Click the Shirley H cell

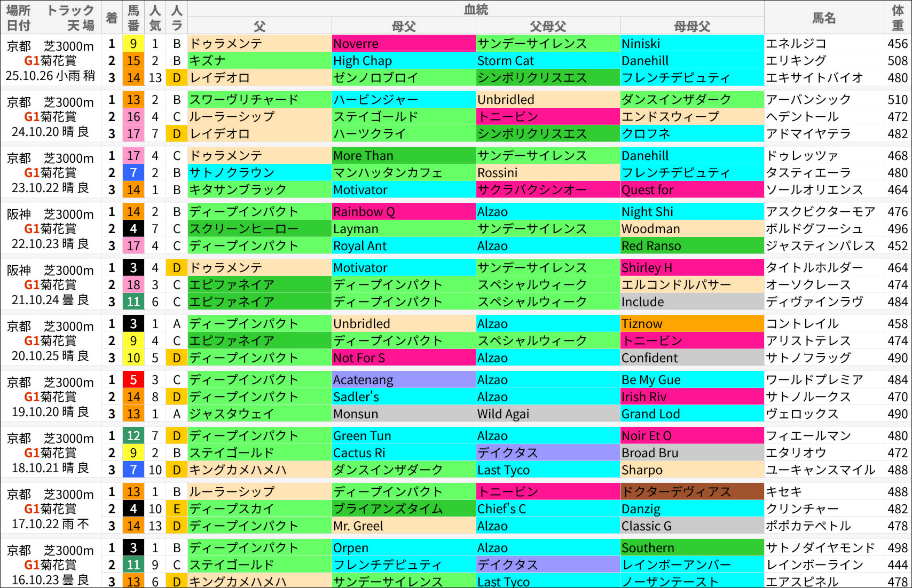(x=692, y=268)
